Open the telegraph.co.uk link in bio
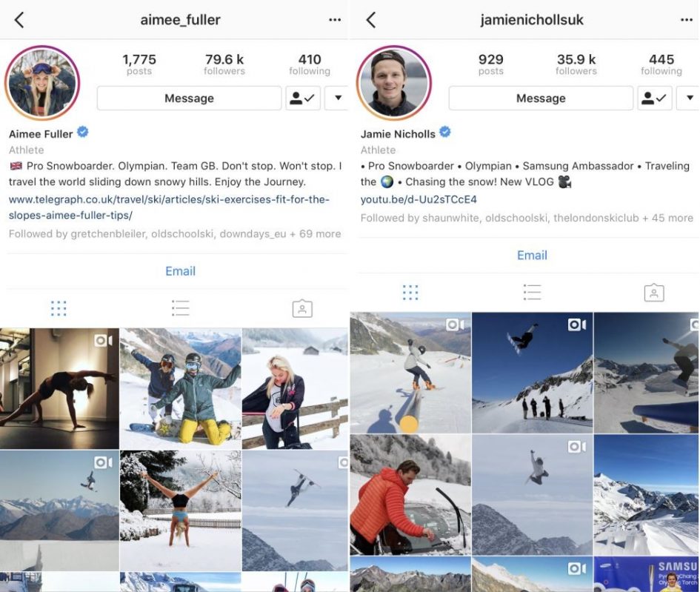The image size is (700, 592). [169, 207]
